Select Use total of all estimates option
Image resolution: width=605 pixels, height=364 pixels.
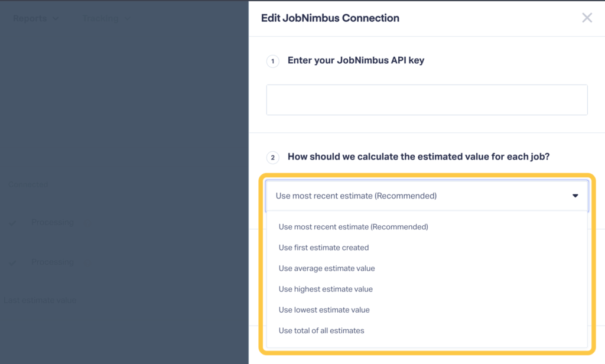click(321, 330)
